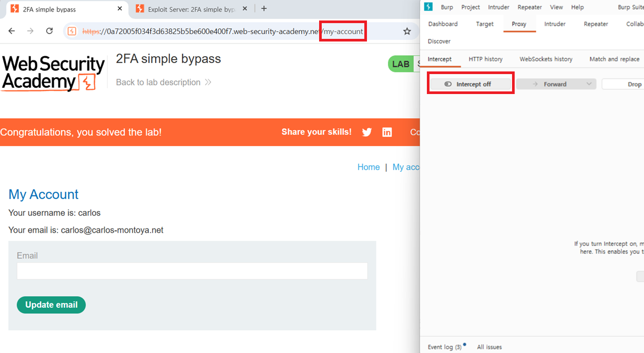Reload the my-account page
This screenshot has width=644, height=353.
(49, 31)
